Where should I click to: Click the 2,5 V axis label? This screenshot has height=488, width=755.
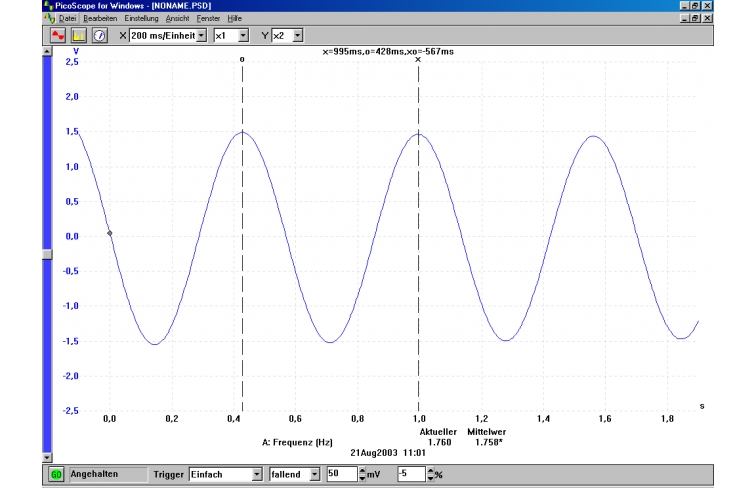[72, 62]
